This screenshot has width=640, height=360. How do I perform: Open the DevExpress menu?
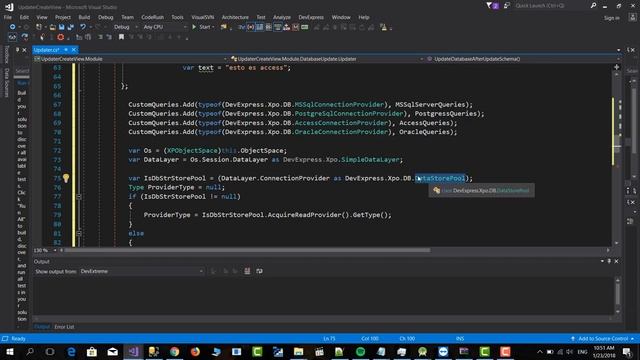pyautogui.click(x=311, y=17)
